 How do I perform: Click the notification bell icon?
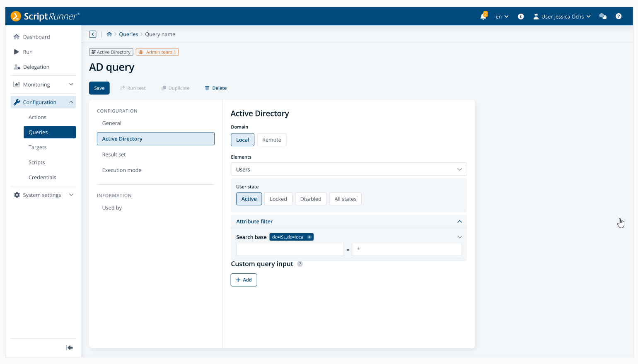coord(483,17)
